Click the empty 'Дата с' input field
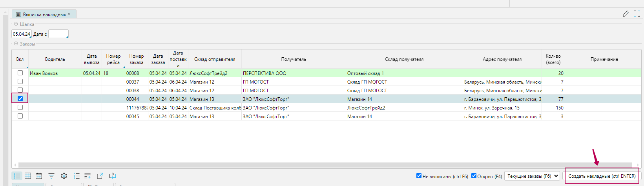This screenshot has height=186, width=644. click(58, 34)
